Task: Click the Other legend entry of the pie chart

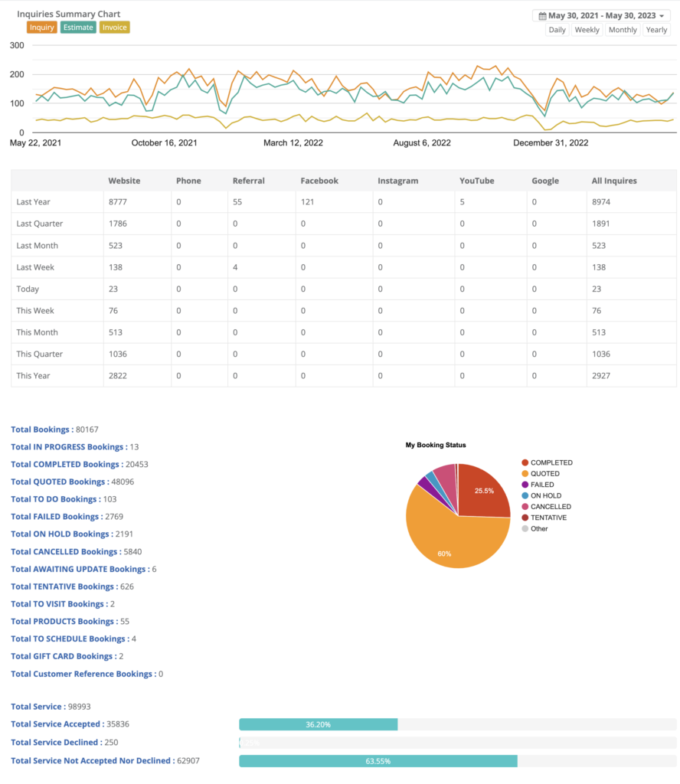Action: click(x=535, y=529)
